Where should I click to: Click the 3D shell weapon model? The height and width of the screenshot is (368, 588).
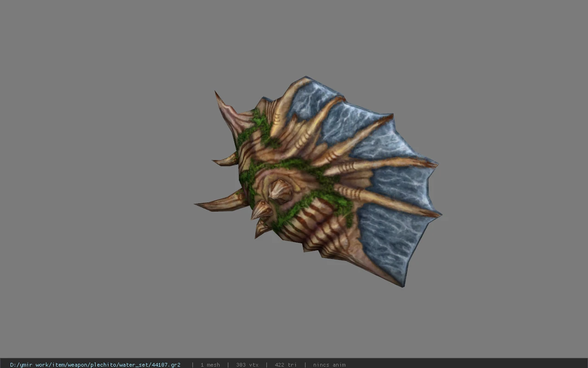318,182
